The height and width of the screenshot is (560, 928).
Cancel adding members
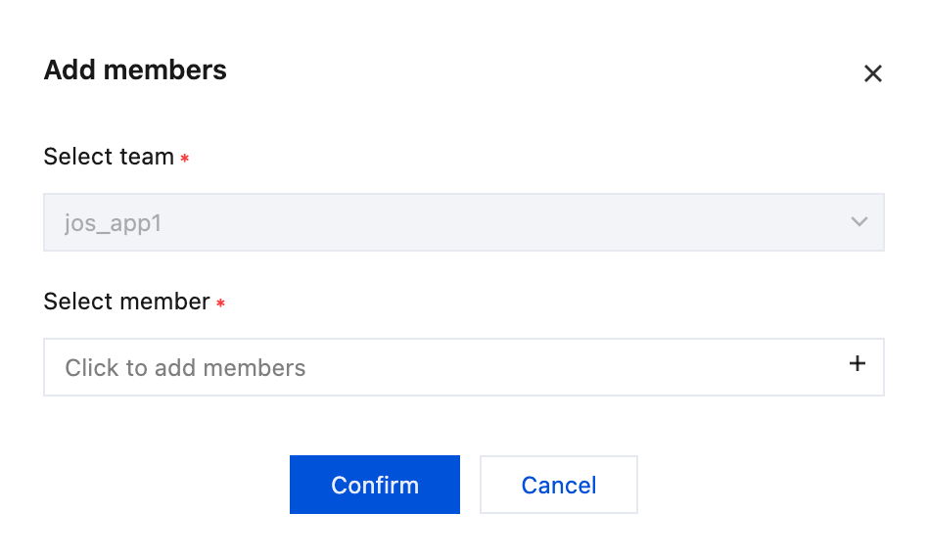(558, 485)
